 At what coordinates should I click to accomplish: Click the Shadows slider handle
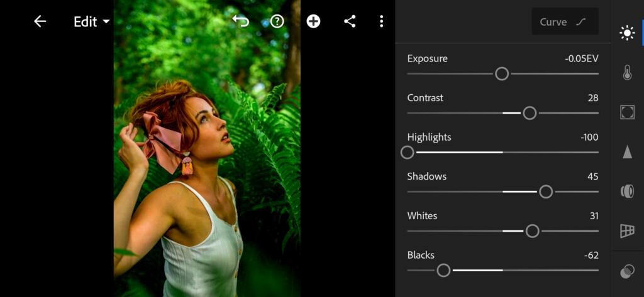(x=546, y=192)
